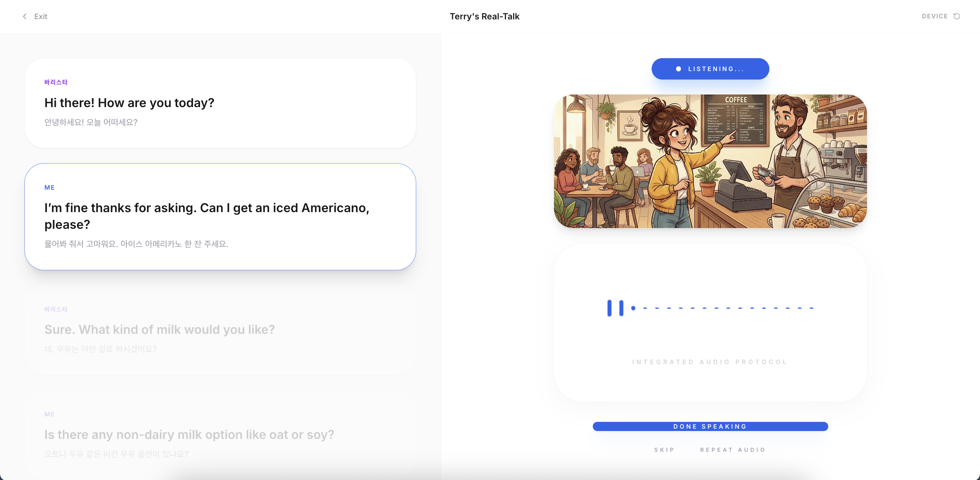Click the coffee shop illustration

coord(710,161)
